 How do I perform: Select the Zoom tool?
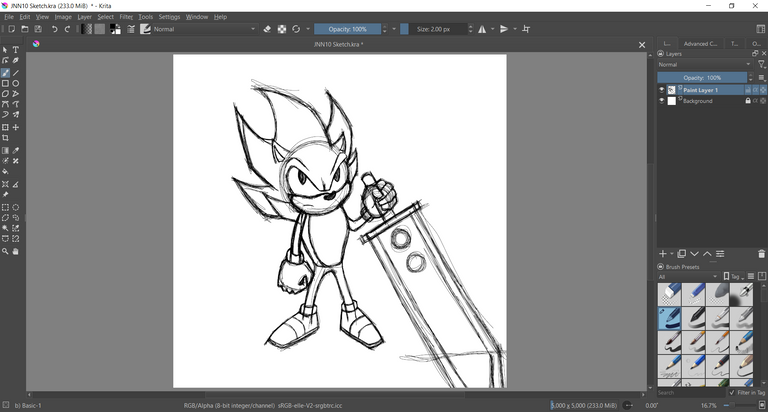[x=5, y=251]
